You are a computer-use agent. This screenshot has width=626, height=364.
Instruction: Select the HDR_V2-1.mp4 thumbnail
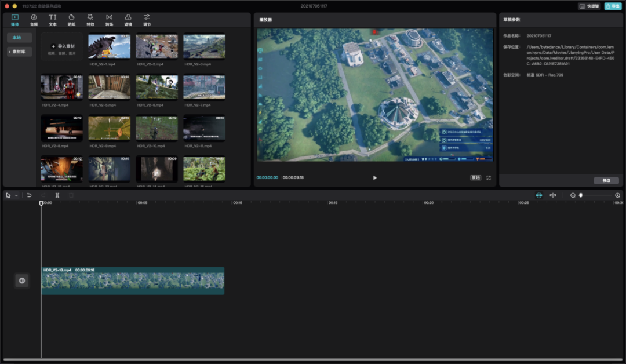[x=109, y=46]
